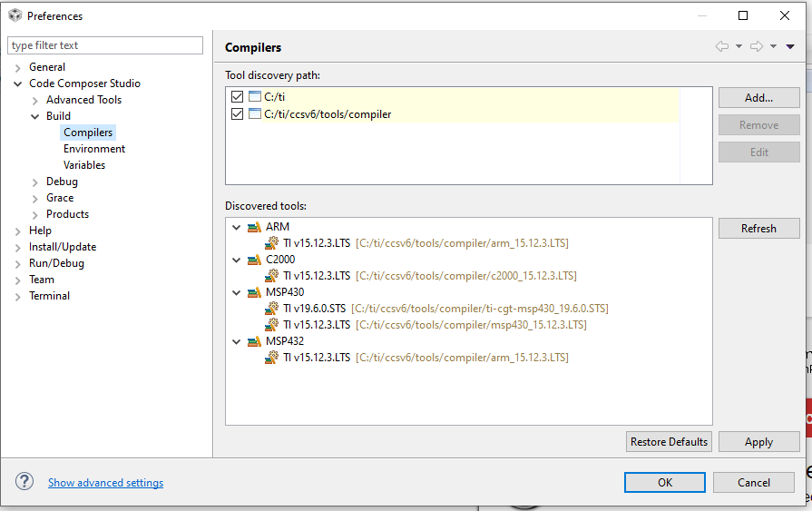The image size is (812, 511).
Task: Expand the General preferences node
Action: 17,67
